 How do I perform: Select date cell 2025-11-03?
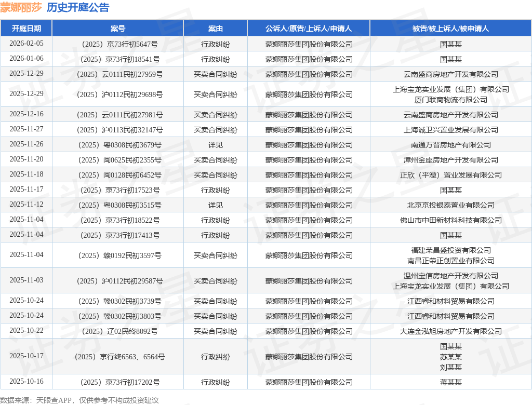click(26, 280)
